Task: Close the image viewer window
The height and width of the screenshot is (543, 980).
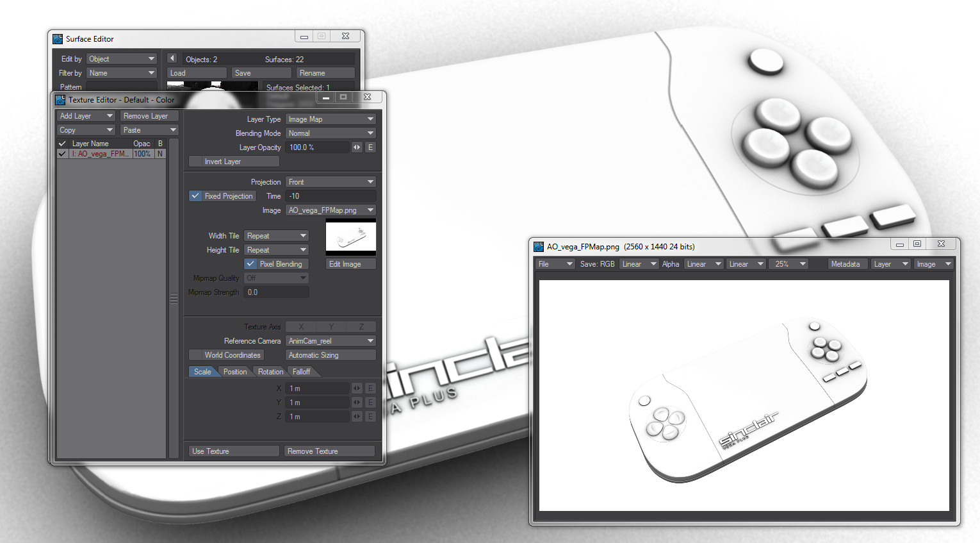Action: [941, 244]
